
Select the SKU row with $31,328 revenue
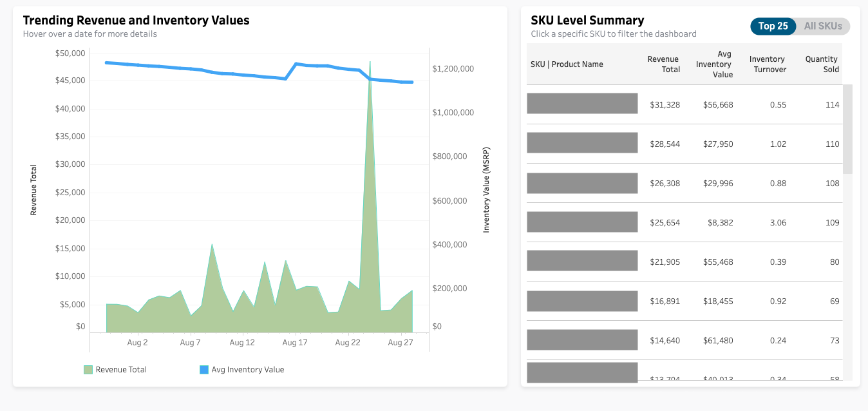click(x=582, y=104)
